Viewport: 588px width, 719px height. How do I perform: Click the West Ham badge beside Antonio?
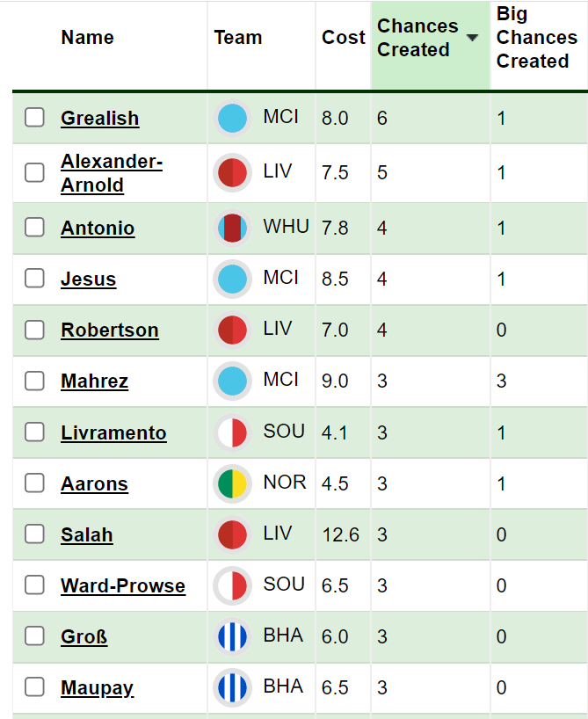point(233,228)
